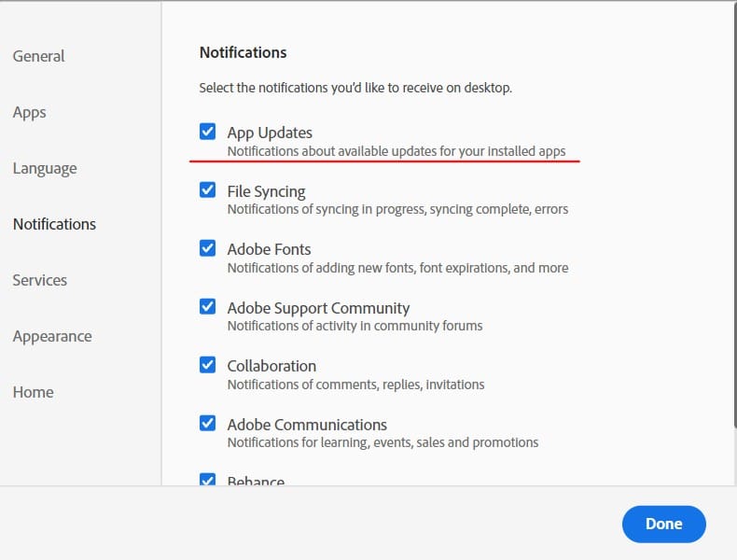Toggle the Collaboration notifications checkbox

[208, 365]
